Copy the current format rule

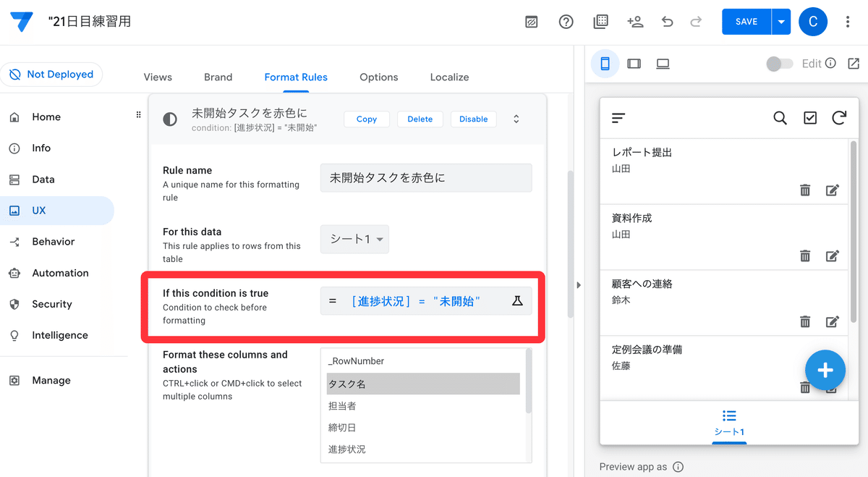(x=366, y=119)
